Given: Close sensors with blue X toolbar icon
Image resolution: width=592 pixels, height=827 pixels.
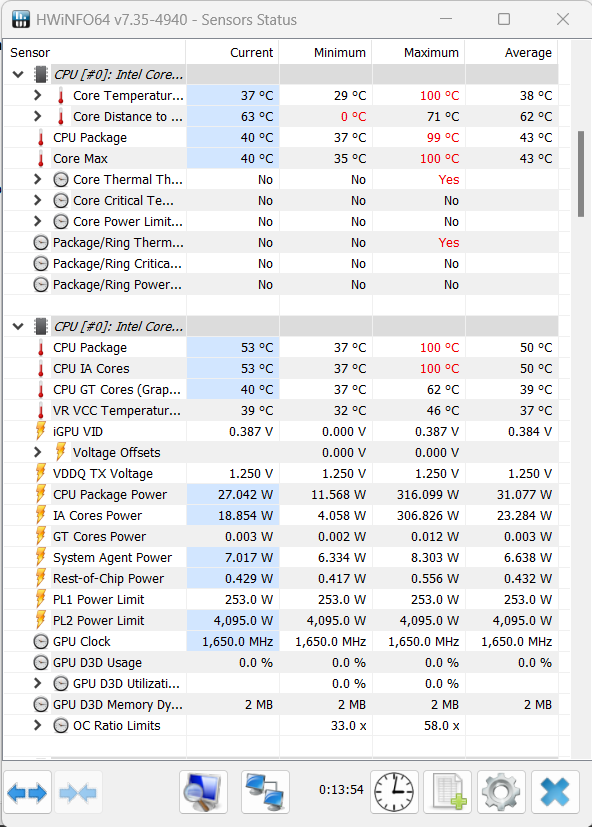Looking at the screenshot, I should point(555,791).
